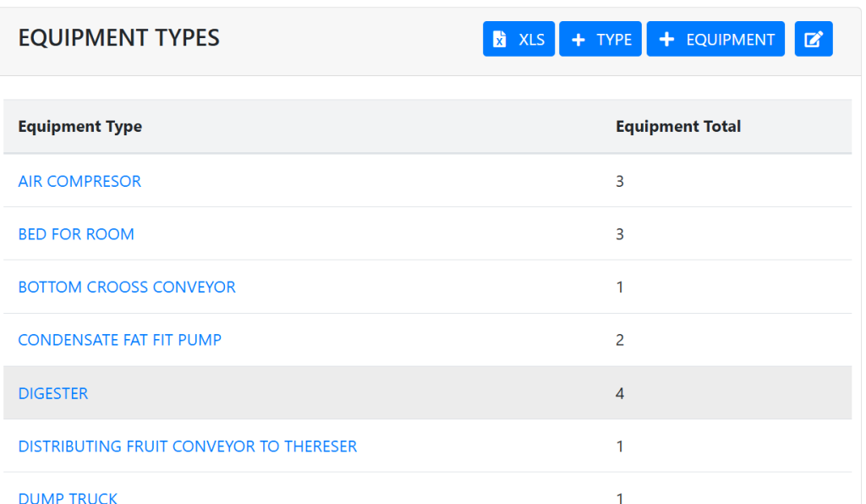
Task: Click the EQUIPMENT TYPES page heading
Action: click(119, 38)
